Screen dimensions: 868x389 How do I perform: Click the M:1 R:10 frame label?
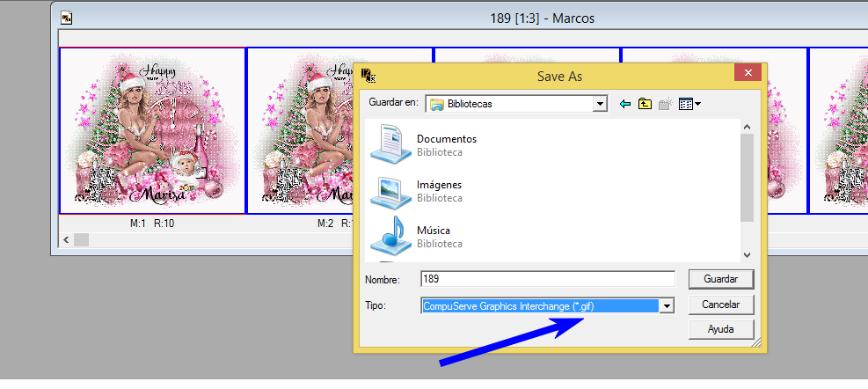click(x=152, y=224)
